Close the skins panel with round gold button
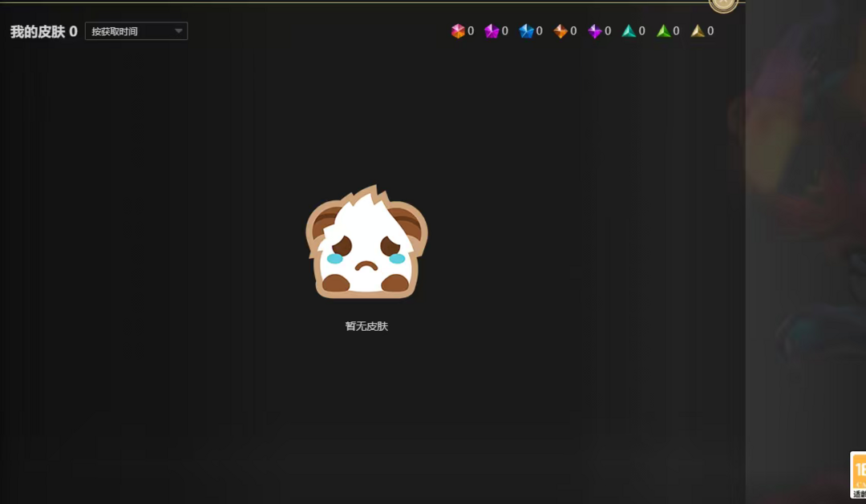 point(723,5)
